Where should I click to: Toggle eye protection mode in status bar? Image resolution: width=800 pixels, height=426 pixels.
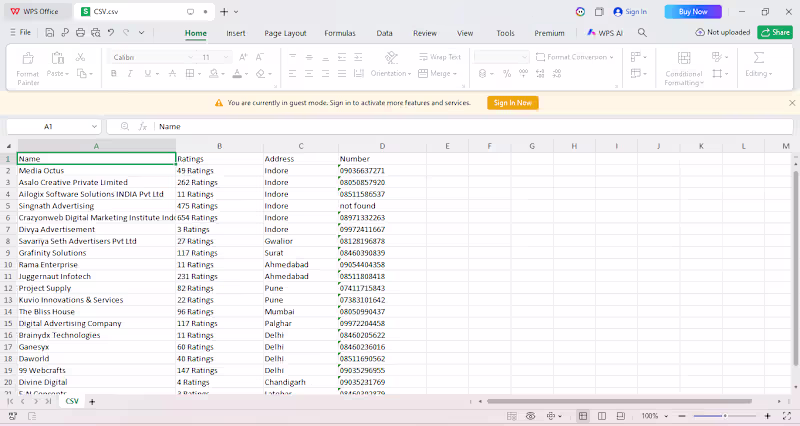[x=531, y=416]
